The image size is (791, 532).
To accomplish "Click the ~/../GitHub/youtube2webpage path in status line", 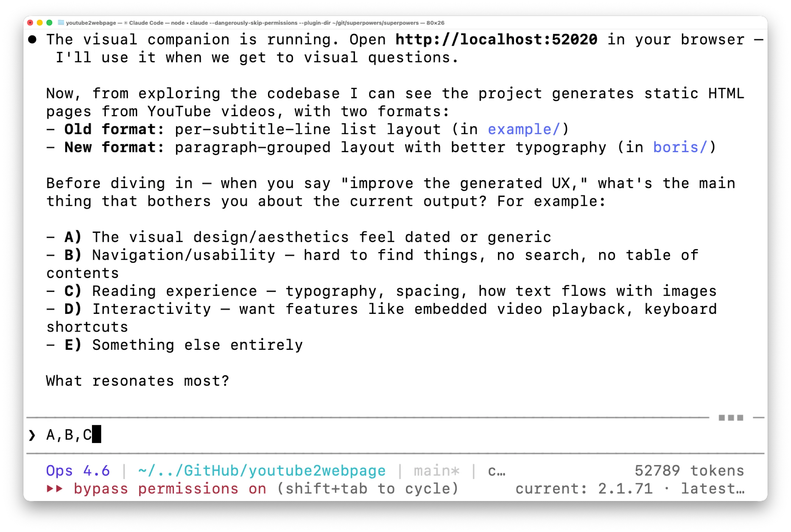I will pyautogui.click(x=262, y=471).
